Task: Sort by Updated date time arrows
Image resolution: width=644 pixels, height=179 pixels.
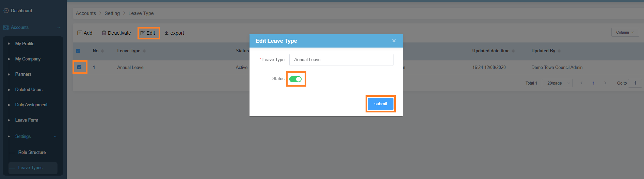Action: (513, 51)
